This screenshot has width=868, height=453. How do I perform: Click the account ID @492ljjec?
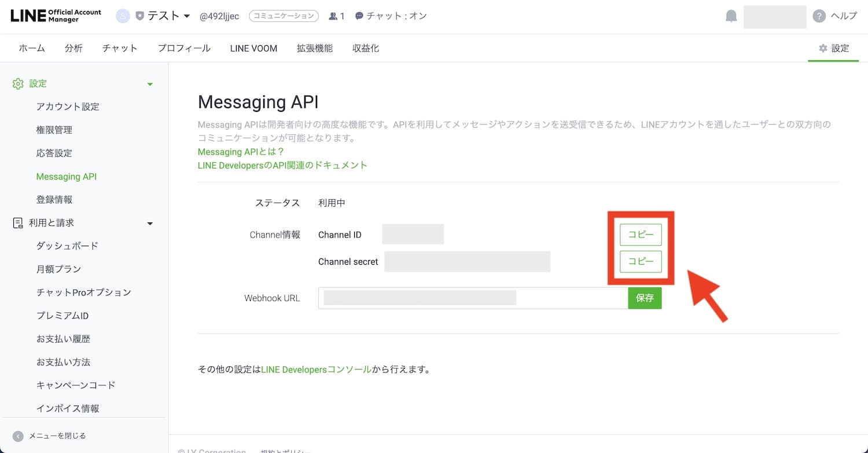click(219, 16)
